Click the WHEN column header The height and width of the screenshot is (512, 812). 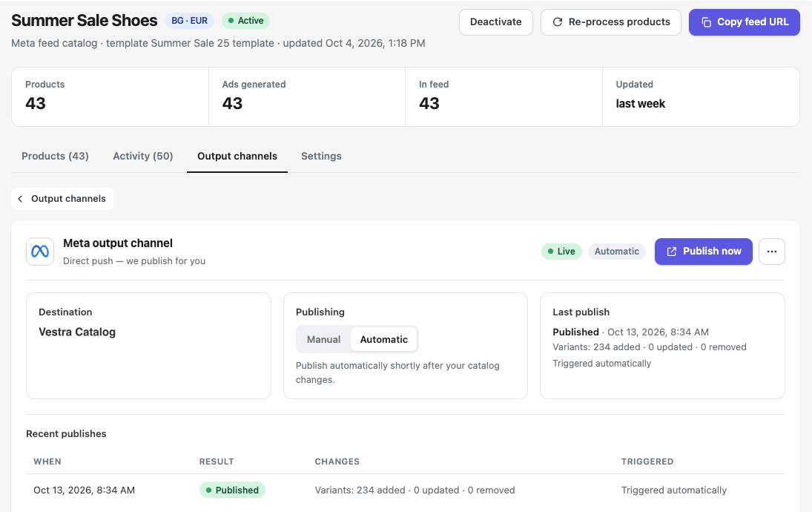point(47,462)
